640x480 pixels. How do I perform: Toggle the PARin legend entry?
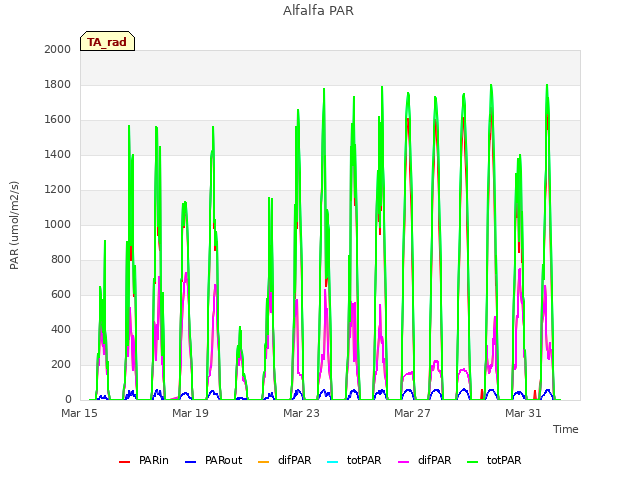[144, 460]
